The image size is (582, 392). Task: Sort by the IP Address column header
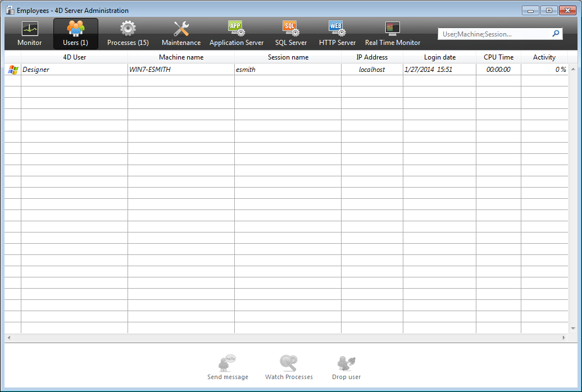click(x=372, y=57)
